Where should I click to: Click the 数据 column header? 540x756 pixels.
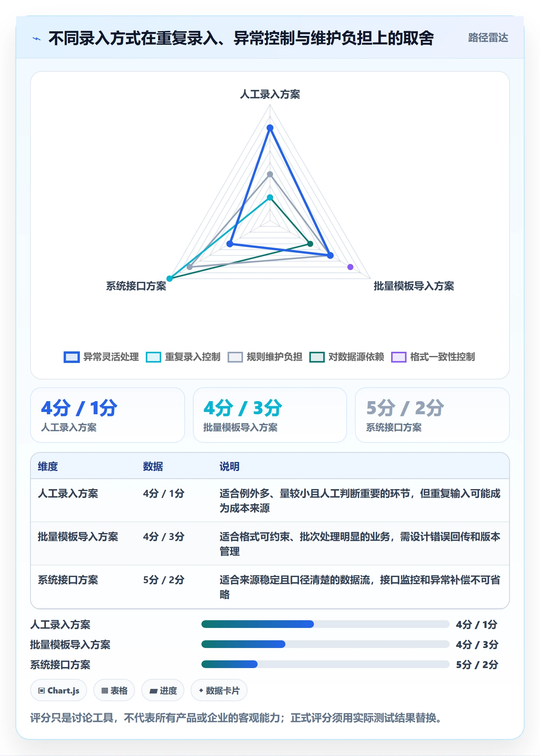tap(153, 467)
